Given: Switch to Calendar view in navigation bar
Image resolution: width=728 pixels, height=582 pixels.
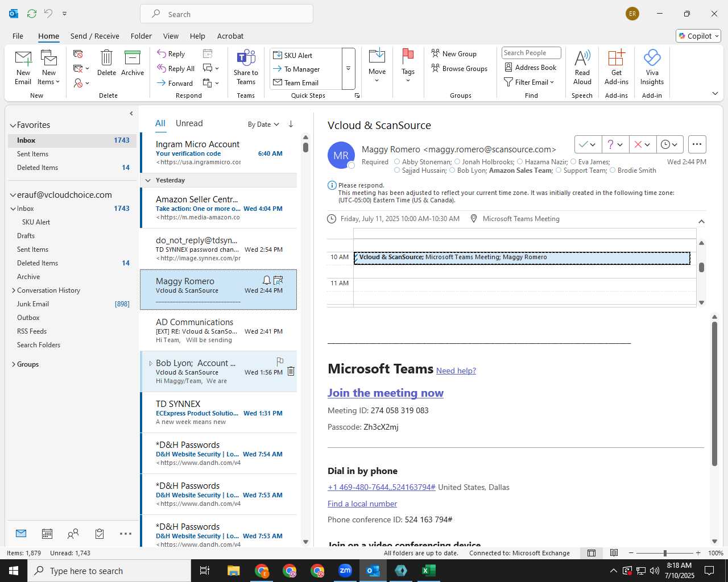Looking at the screenshot, I should tap(47, 534).
